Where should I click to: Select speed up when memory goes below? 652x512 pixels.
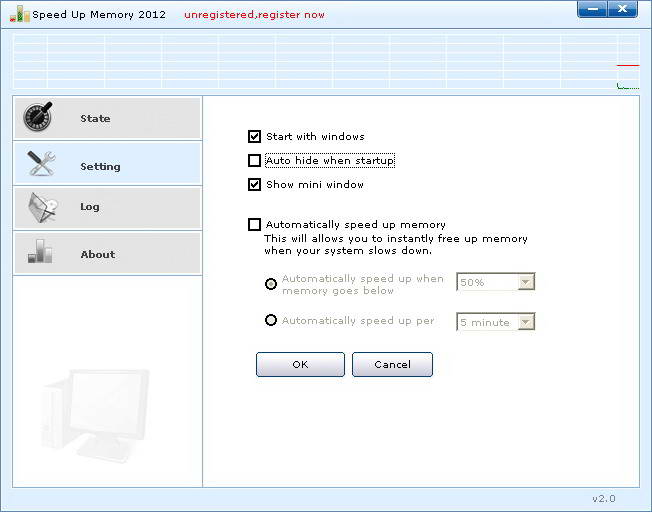click(x=271, y=284)
